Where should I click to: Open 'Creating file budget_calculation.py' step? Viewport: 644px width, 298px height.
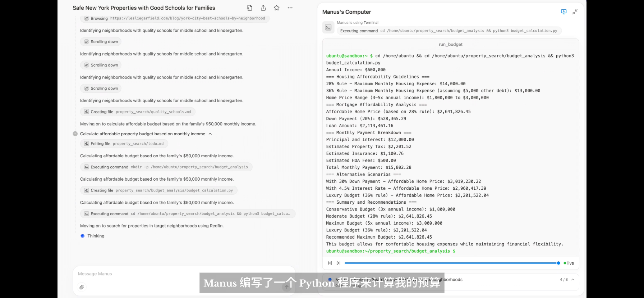pos(158,190)
